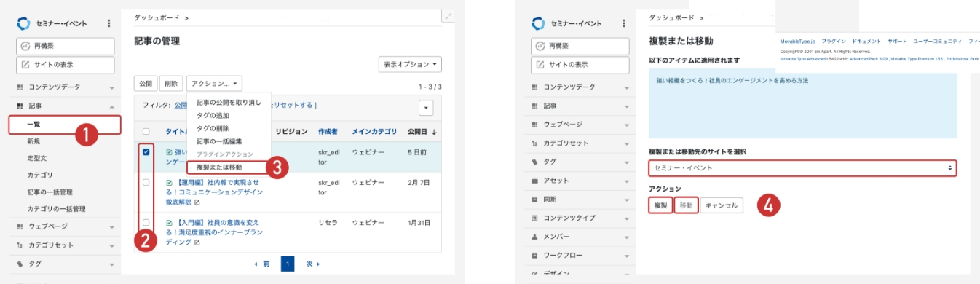The height and width of the screenshot is (284, 980).
Task: Toggle the select-all checkbox in the table header
Action: click(146, 132)
